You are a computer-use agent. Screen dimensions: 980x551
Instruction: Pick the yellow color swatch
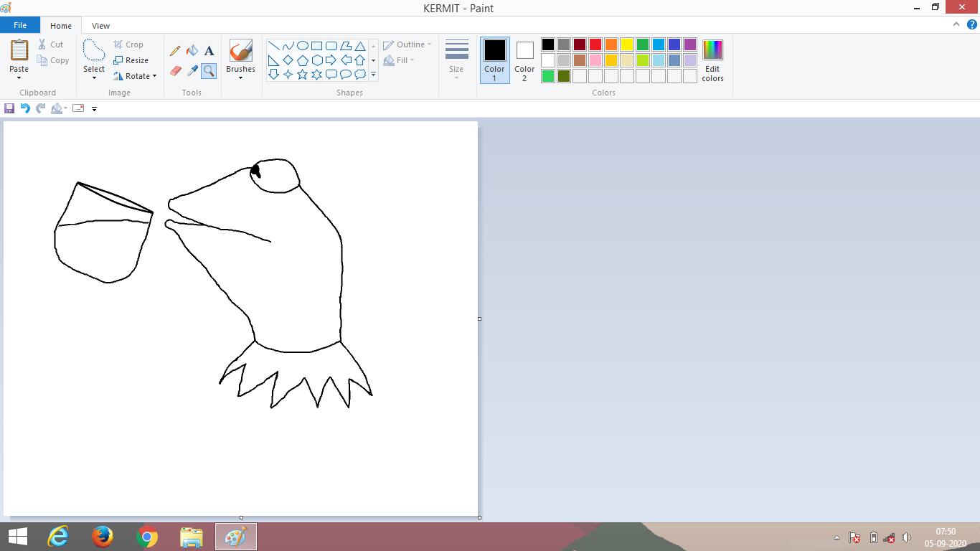[627, 44]
